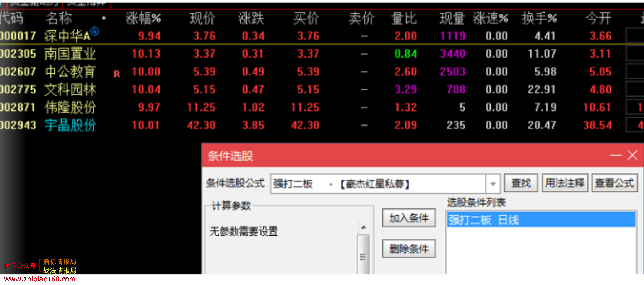Sort by 现量 column header

[453, 18]
